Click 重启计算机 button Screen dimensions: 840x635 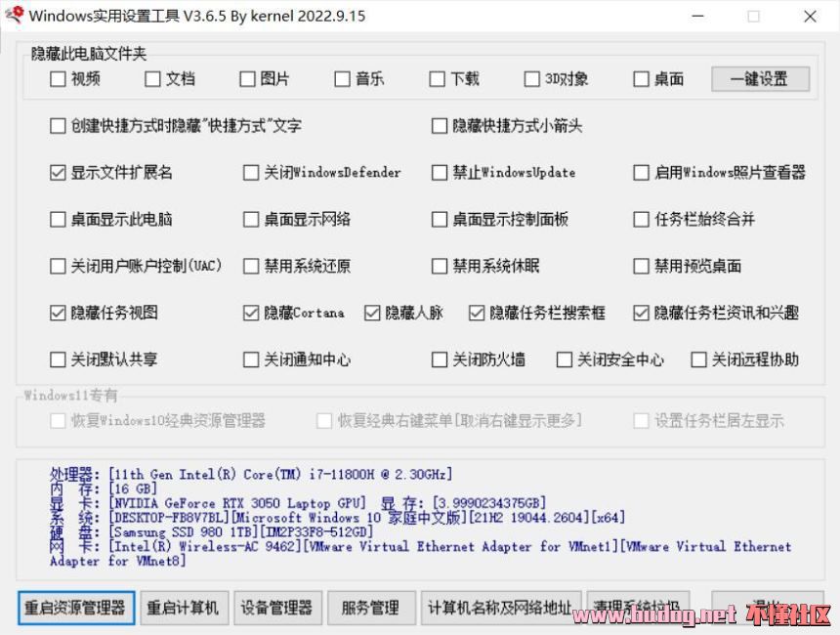pyautogui.click(x=185, y=608)
